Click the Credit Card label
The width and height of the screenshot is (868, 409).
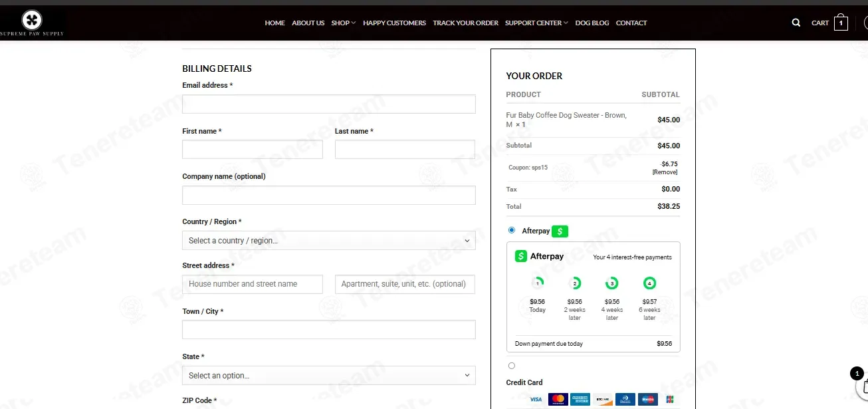524,382
